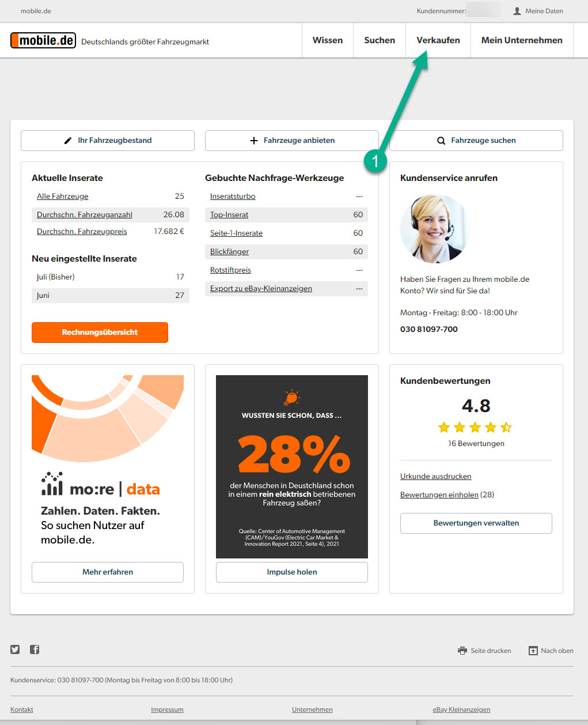Open the Verkaufen menu
The height and width of the screenshot is (725, 588).
[x=438, y=40]
